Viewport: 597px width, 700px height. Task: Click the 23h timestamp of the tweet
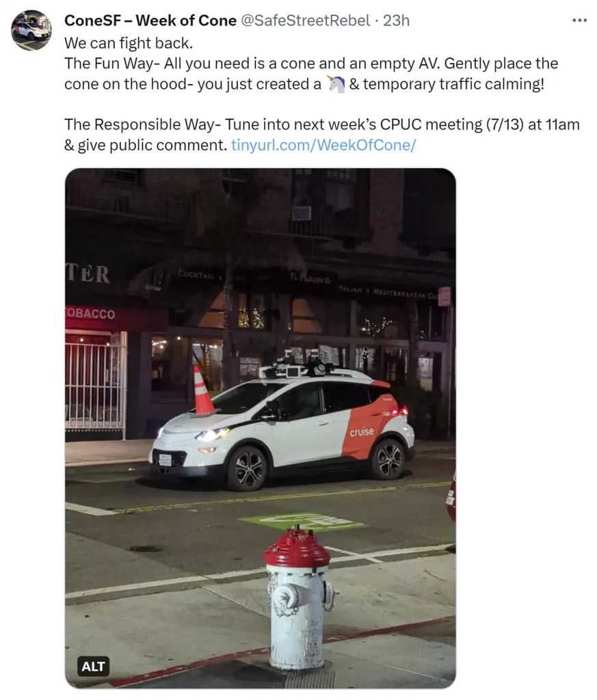point(397,21)
